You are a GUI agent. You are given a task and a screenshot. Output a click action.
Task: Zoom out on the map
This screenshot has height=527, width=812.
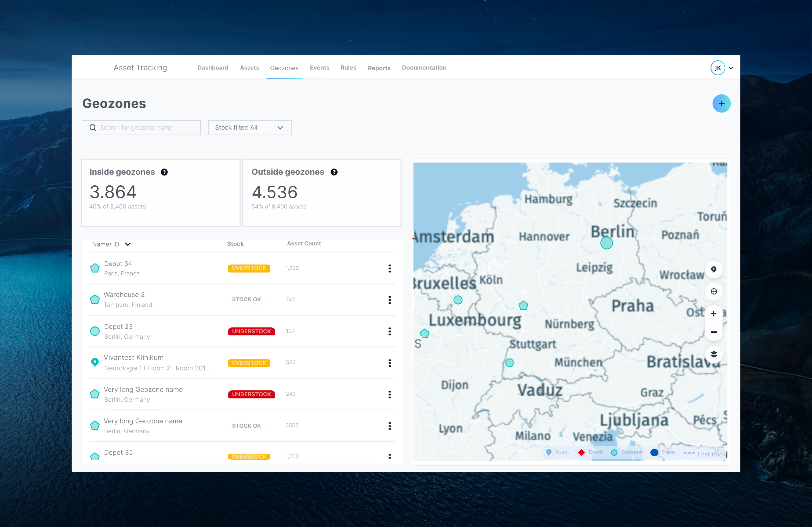click(713, 332)
